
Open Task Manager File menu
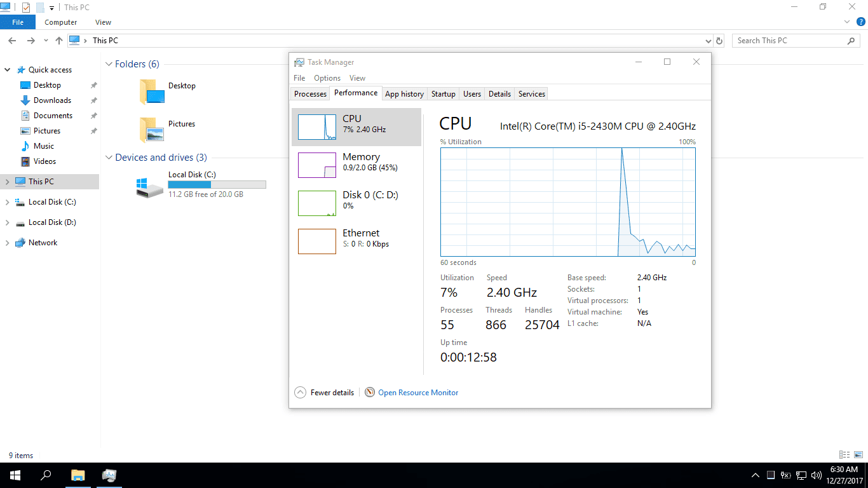pyautogui.click(x=299, y=78)
